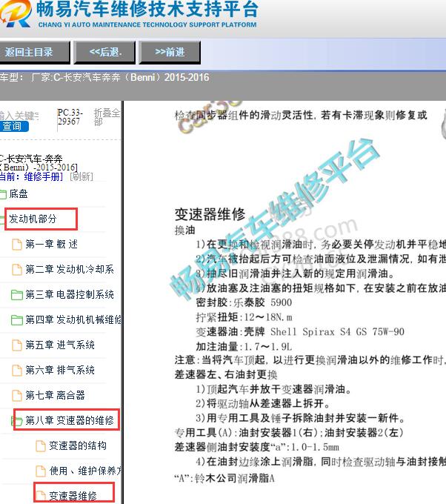
Task: Select 第八章 变速器的维修 chapter
Action: pyautogui.click(x=70, y=420)
